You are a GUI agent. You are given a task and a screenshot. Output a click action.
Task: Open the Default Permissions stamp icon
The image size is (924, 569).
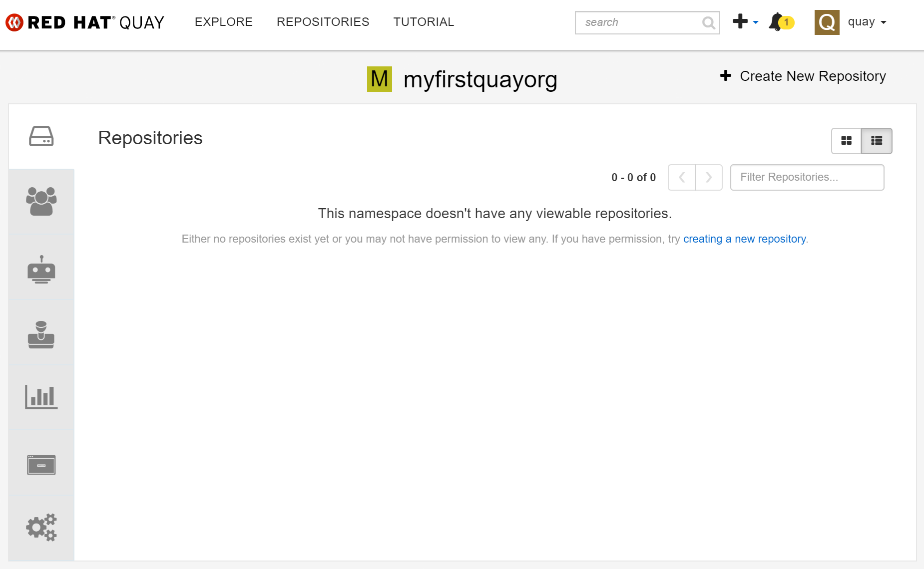click(41, 334)
